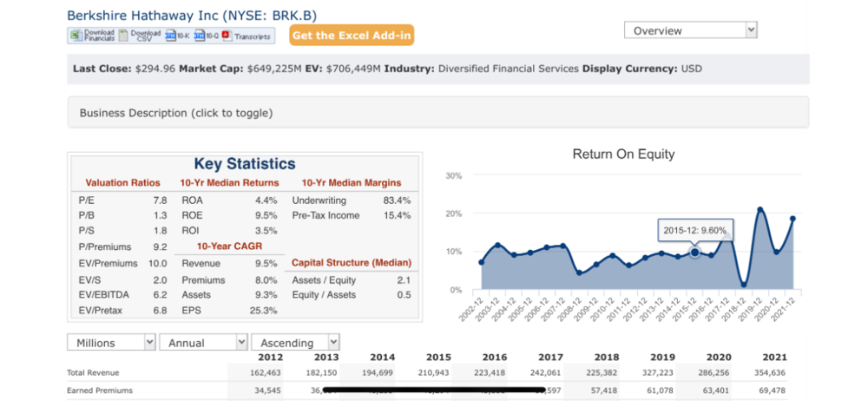Click the Equity / Assets value 0.5
This screenshot has height=401, width=868.
click(x=404, y=295)
